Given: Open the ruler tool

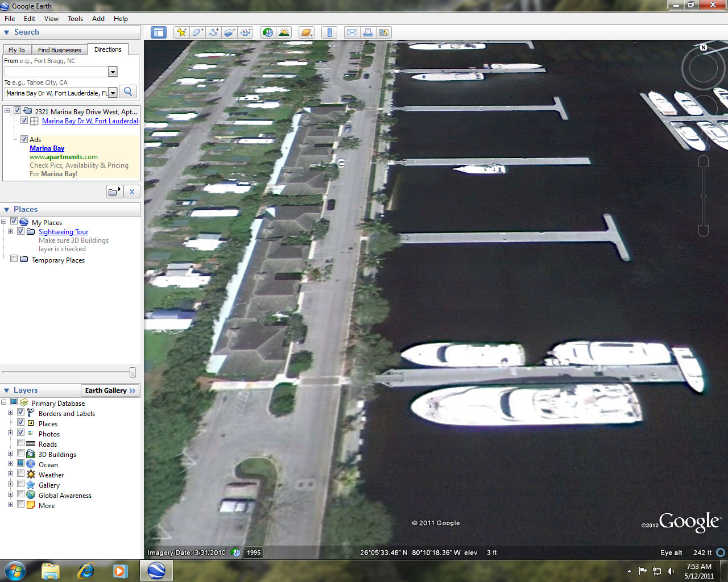Looking at the screenshot, I should (329, 32).
